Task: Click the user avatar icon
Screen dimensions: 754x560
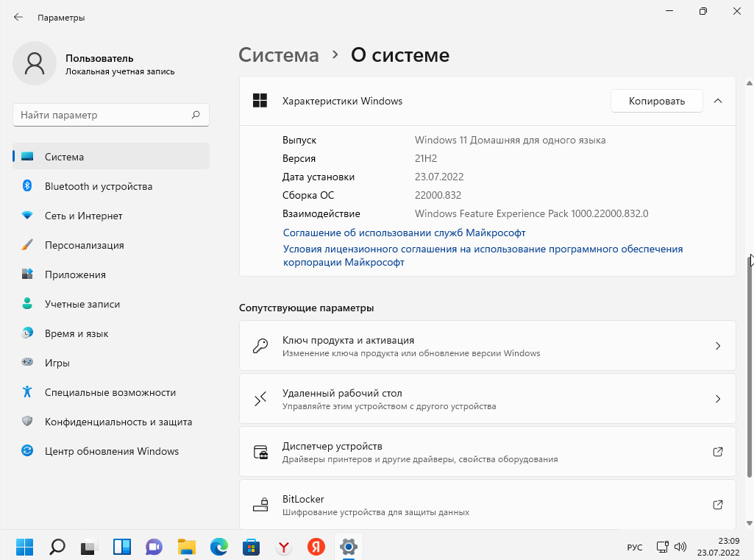Action: click(x=35, y=63)
